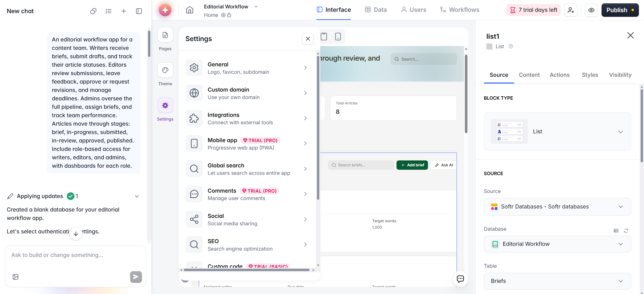Toggle app preview eye icon
The width and height of the screenshot is (644, 294).
tap(591, 10)
